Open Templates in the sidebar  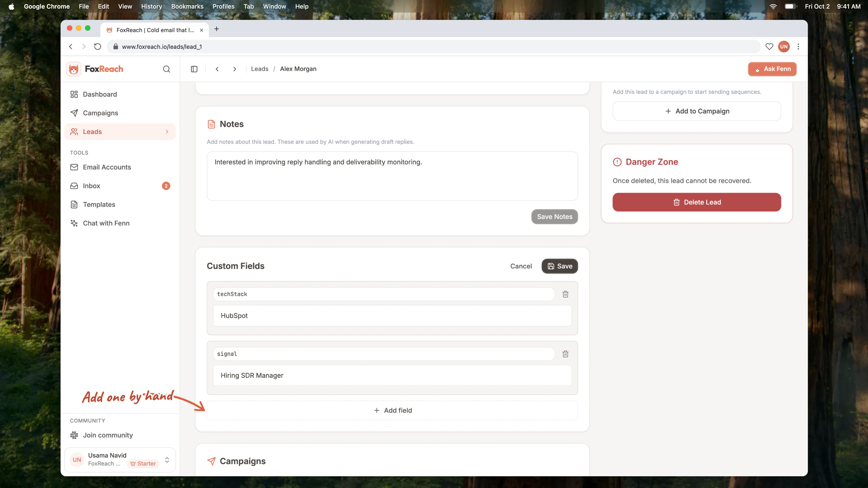coord(120,205)
